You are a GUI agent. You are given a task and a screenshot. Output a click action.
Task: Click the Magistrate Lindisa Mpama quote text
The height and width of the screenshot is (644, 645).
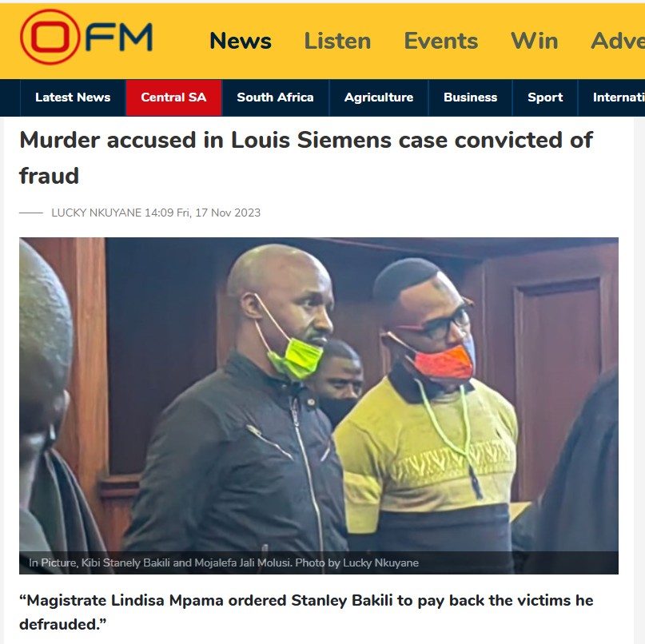tap(306, 612)
